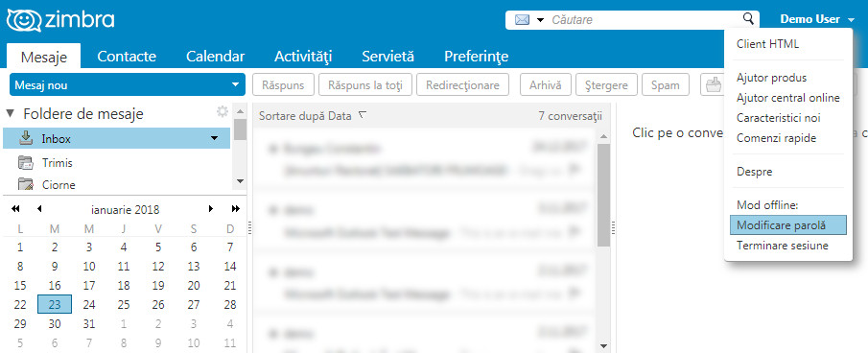
Task: Open Ajutor central online entry
Action: (787, 98)
